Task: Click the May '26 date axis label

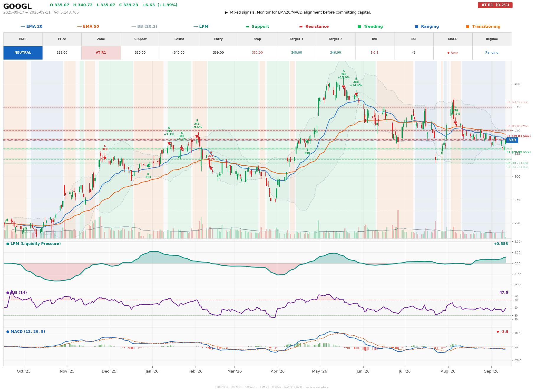Action: click(320, 371)
